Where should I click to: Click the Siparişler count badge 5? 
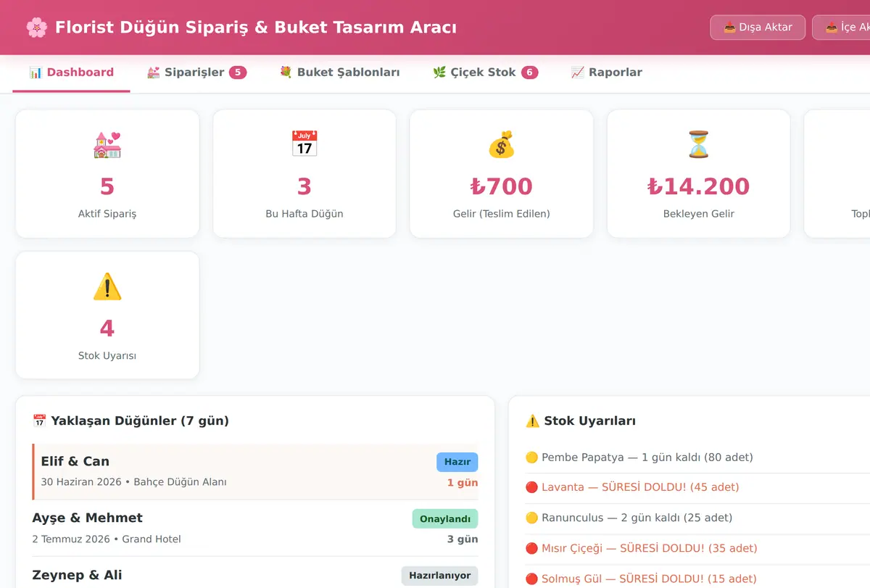click(238, 73)
